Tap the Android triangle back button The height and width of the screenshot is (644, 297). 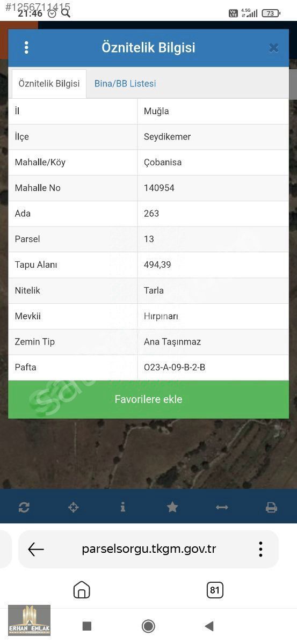(209, 626)
